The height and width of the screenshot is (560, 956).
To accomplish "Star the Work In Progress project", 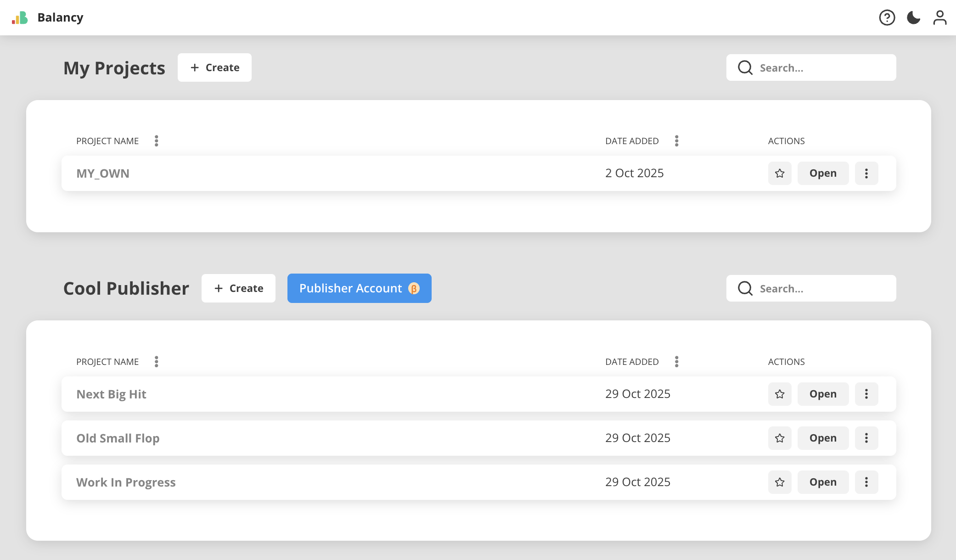I will pos(779,482).
